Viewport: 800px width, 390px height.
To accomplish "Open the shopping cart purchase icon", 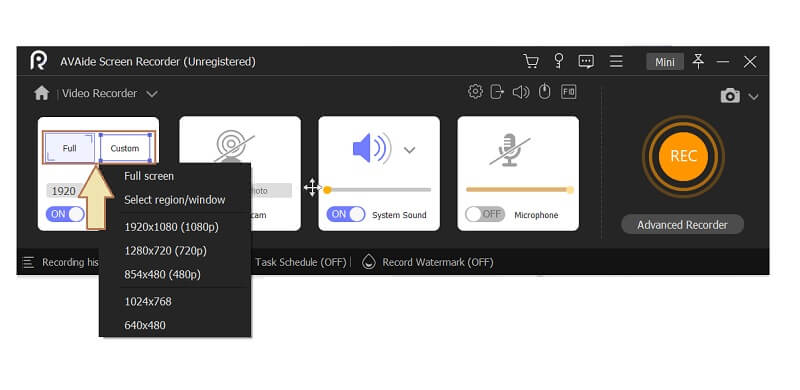I will tap(531, 61).
